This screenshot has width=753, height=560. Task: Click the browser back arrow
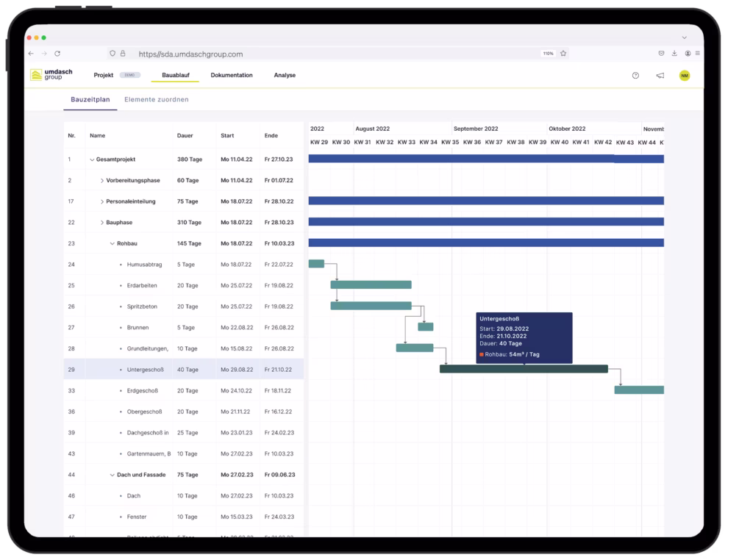coord(31,54)
